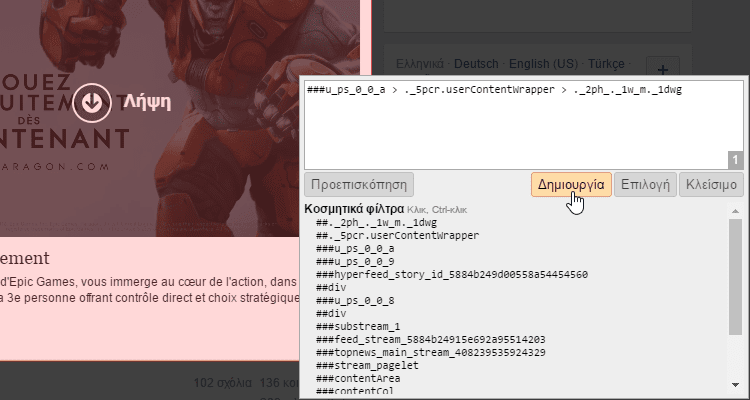Switch language to English (US)
Screen dimensions: 750x400
(542, 64)
